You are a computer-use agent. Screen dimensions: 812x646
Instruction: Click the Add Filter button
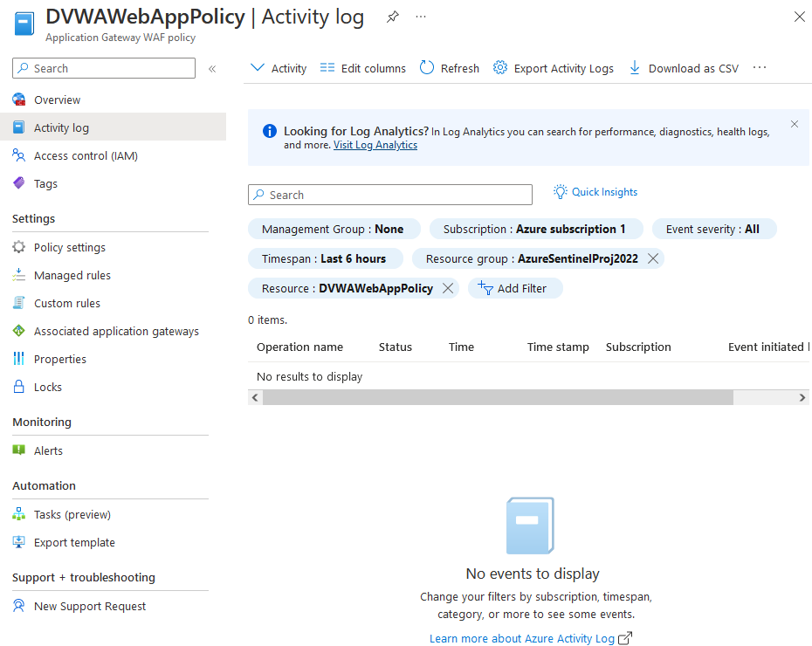(x=515, y=288)
